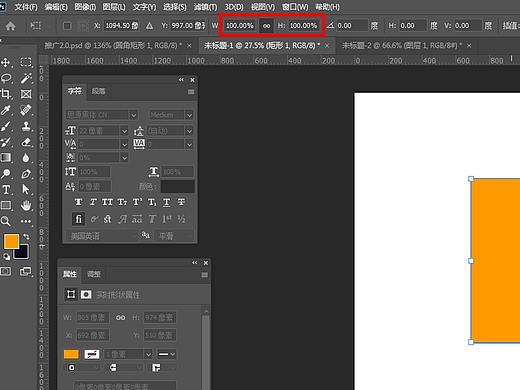Select the Horizontal Type tool
The height and width of the screenshot is (390, 520).
tap(6, 189)
